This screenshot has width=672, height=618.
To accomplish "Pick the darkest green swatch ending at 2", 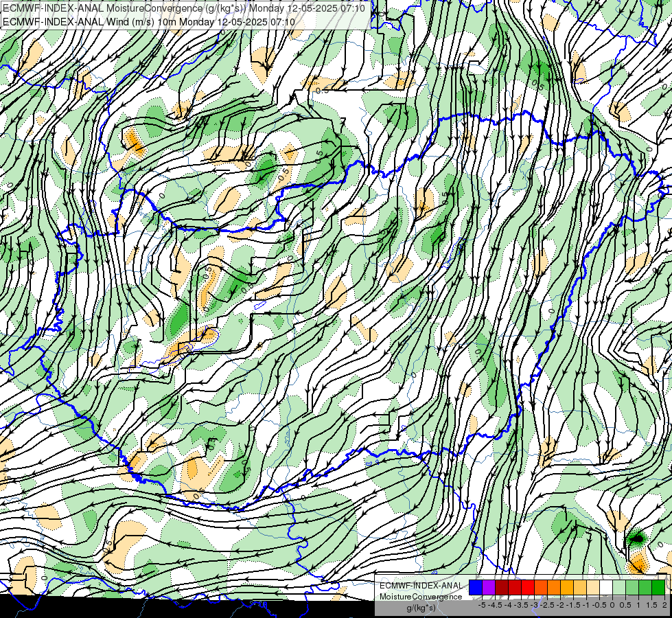I will (x=658, y=587).
